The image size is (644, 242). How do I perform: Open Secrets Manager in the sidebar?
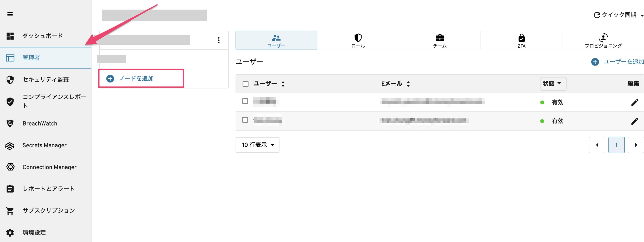[45, 145]
